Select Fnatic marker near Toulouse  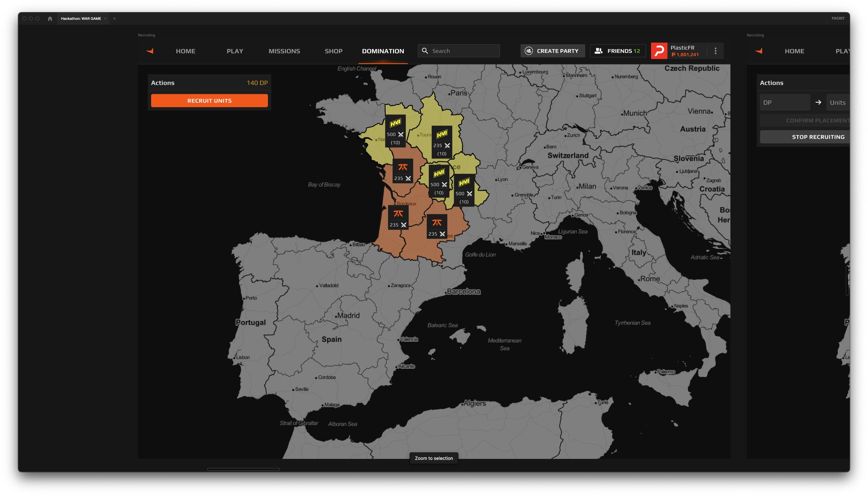click(437, 227)
